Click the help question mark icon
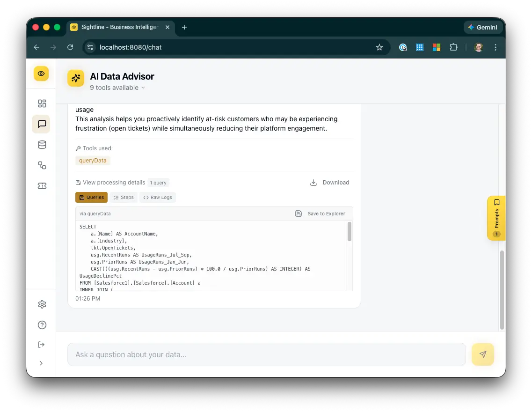The image size is (532, 412). coord(42,325)
